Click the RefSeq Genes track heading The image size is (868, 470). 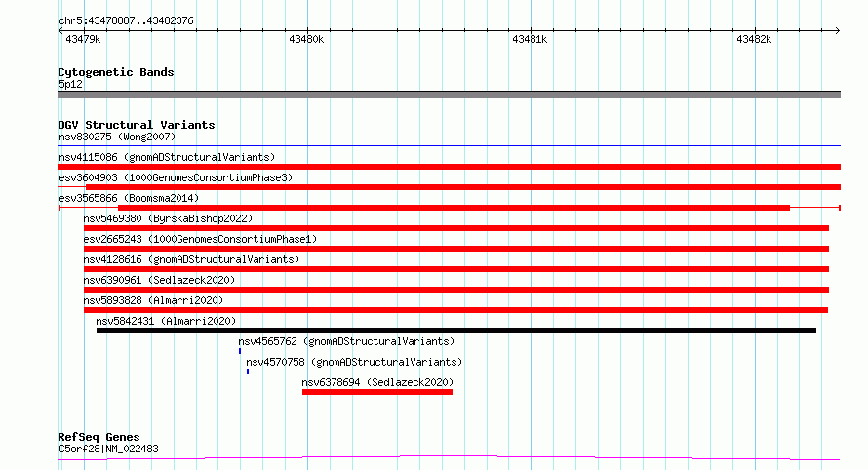click(99, 437)
